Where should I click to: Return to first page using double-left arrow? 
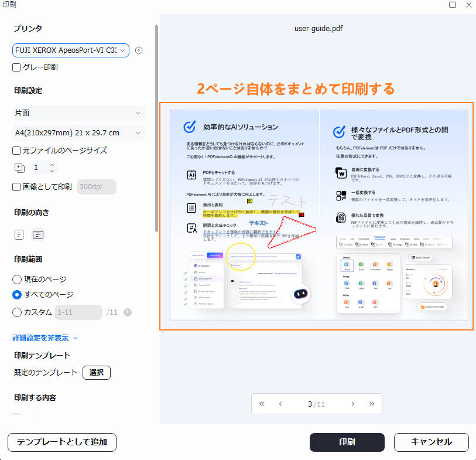[x=262, y=404]
